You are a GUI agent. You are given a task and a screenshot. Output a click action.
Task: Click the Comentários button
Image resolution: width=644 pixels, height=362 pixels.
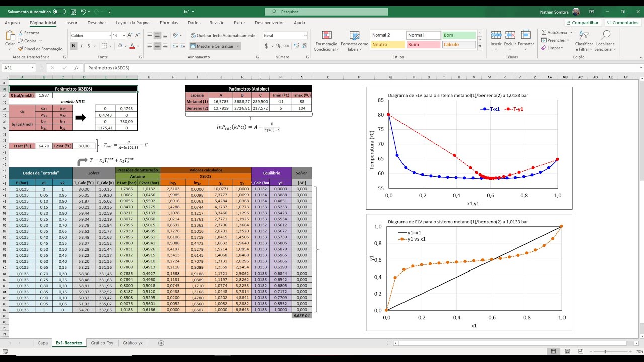point(622,23)
